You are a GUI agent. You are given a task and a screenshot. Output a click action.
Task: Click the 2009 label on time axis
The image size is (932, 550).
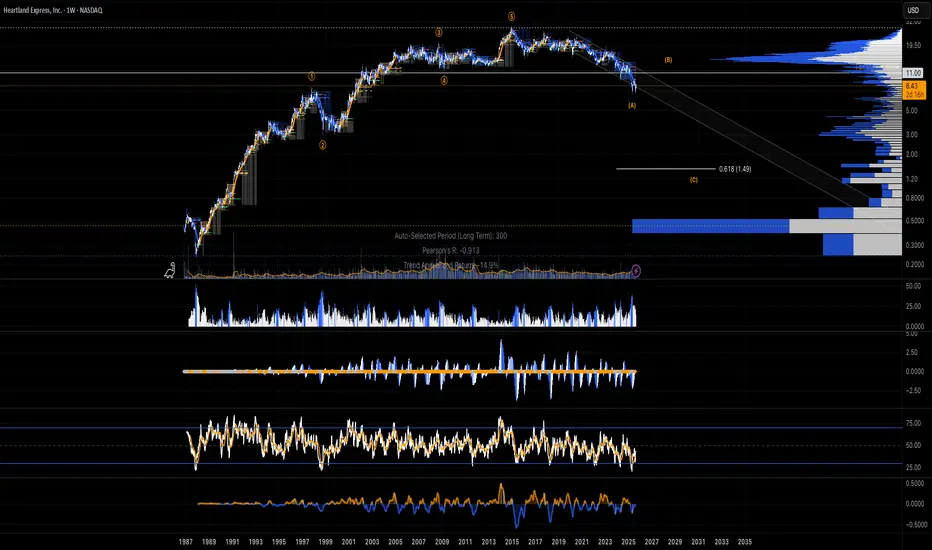point(442,542)
